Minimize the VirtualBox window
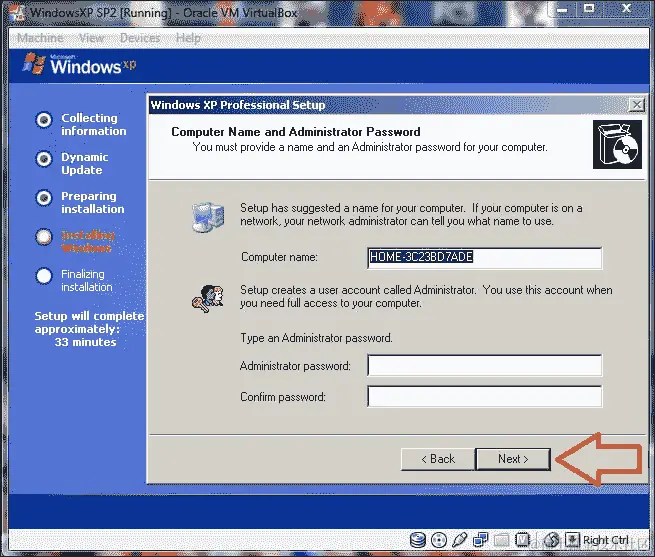This screenshot has width=655, height=557. (x=563, y=8)
